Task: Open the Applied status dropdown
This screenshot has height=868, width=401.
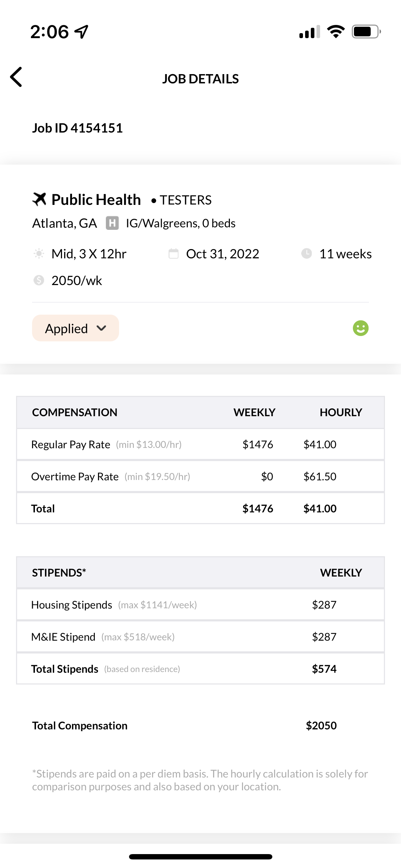Action: (75, 328)
